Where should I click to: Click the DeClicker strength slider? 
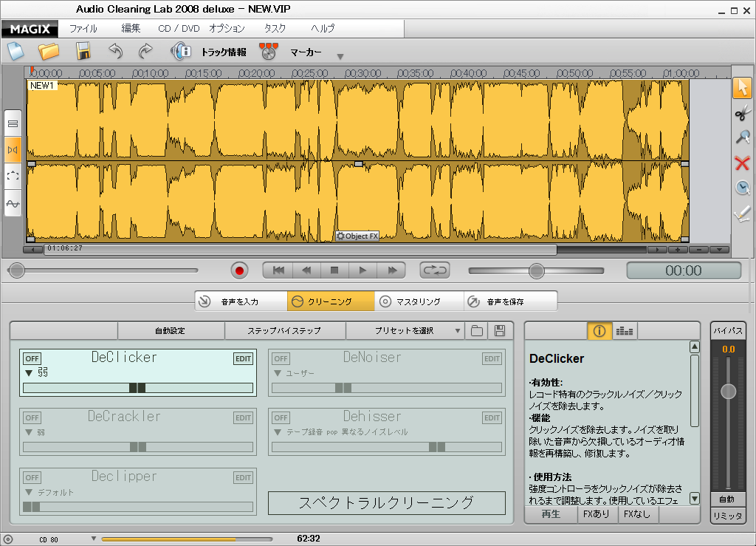[x=138, y=388]
